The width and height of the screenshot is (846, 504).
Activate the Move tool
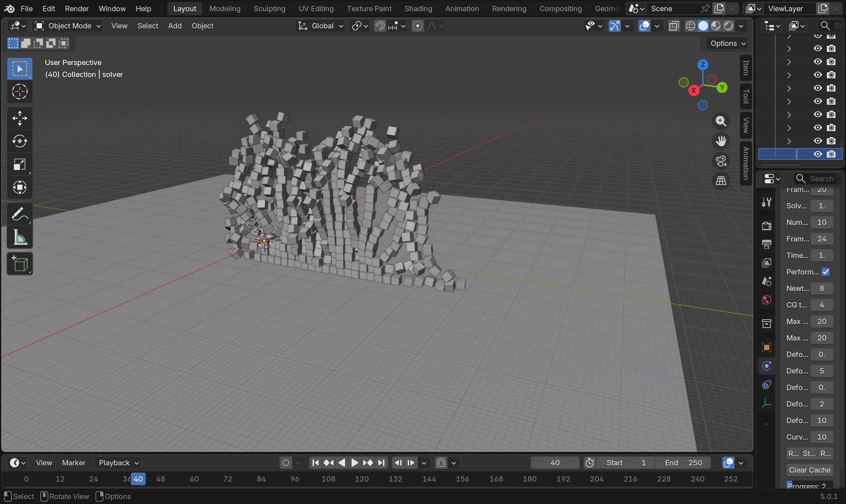tap(20, 118)
